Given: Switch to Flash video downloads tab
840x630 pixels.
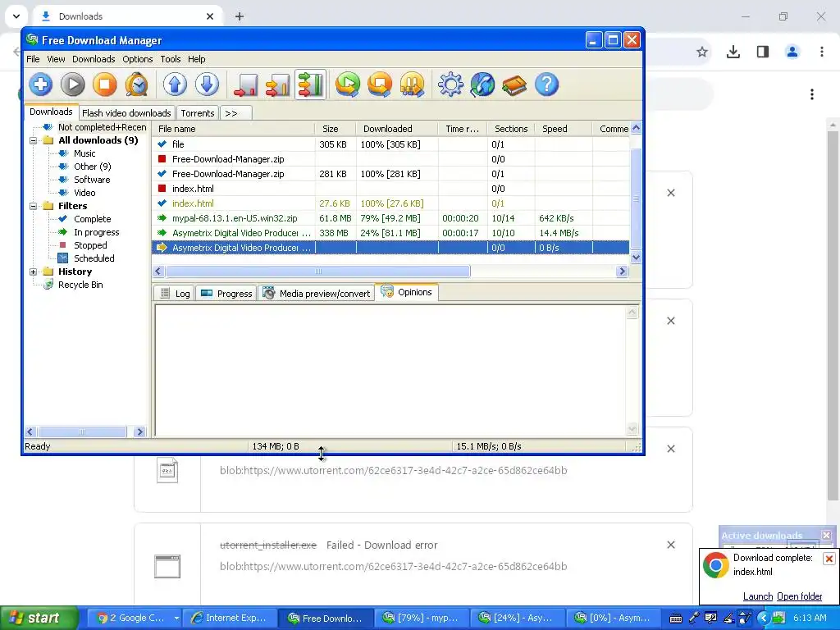Looking at the screenshot, I should tap(126, 113).
